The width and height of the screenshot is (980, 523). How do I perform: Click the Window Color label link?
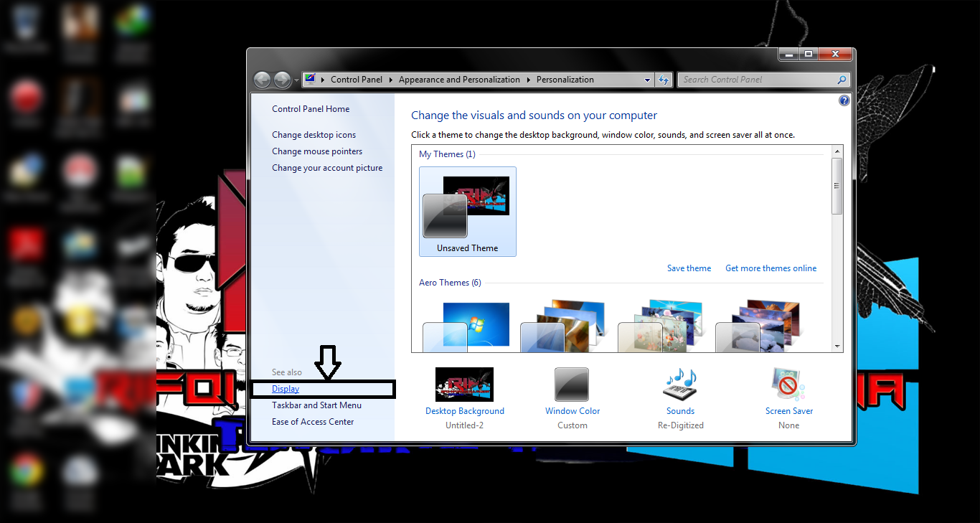pos(573,411)
